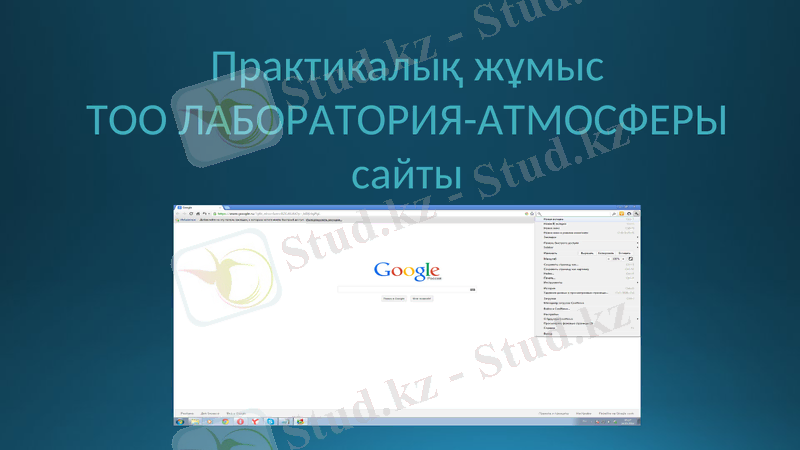Choose 'Сохранить страницу как...' menu item
The image size is (800, 450).
click(586, 265)
